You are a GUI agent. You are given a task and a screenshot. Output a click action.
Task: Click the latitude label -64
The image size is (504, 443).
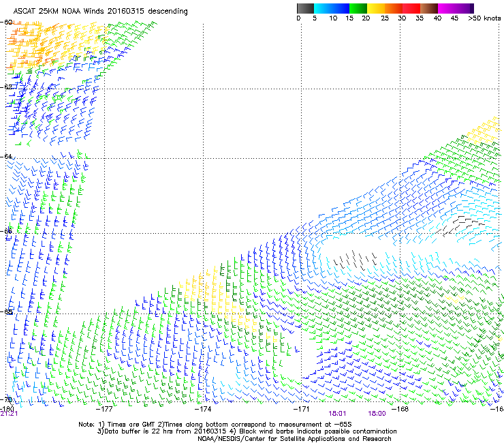[x=6, y=156]
